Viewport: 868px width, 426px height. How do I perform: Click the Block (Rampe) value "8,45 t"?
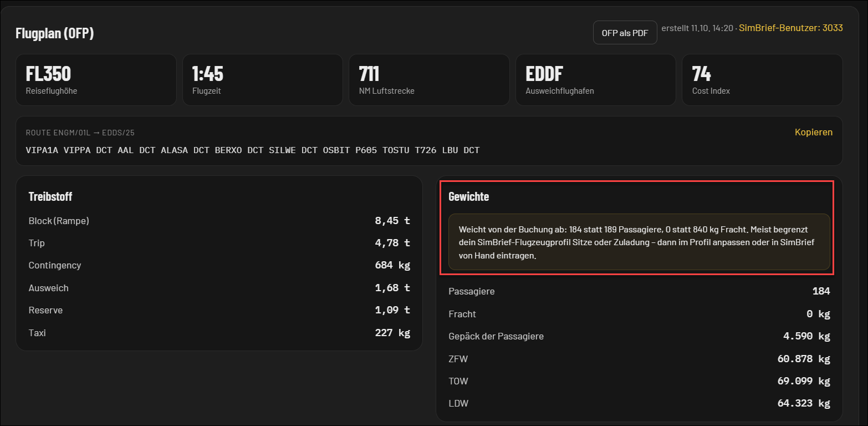click(392, 221)
